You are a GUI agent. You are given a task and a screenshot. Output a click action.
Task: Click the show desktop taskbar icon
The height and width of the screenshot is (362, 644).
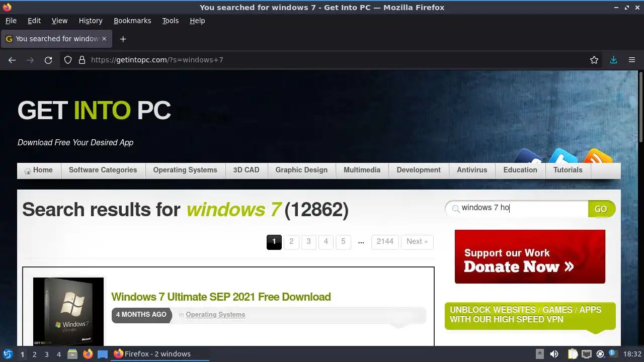point(103,354)
